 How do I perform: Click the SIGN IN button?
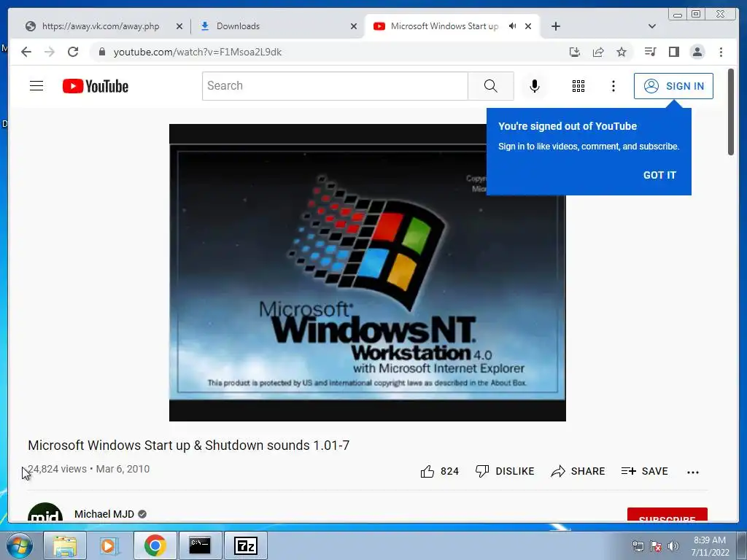click(x=673, y=86)
